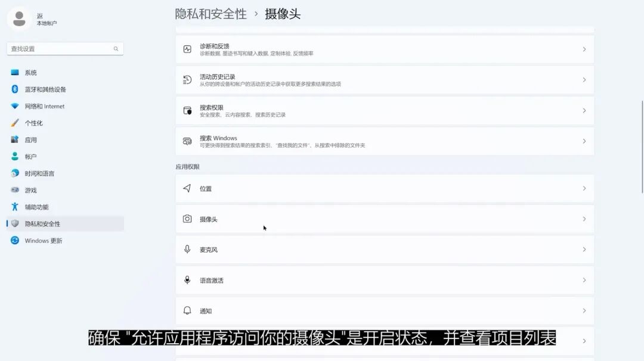
Task: Open 摄像头 permission settings label
Action: [208, 219]
